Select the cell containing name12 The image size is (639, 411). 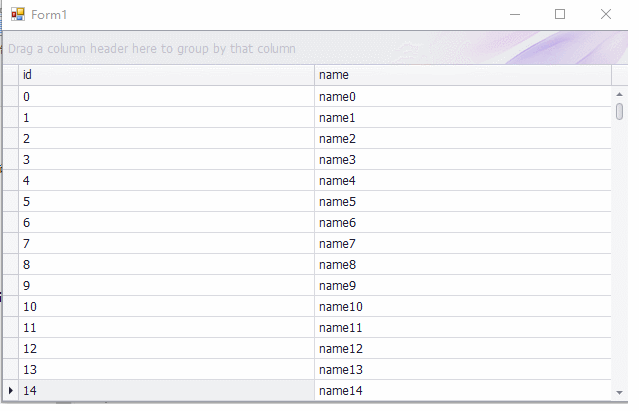[463, 348]
